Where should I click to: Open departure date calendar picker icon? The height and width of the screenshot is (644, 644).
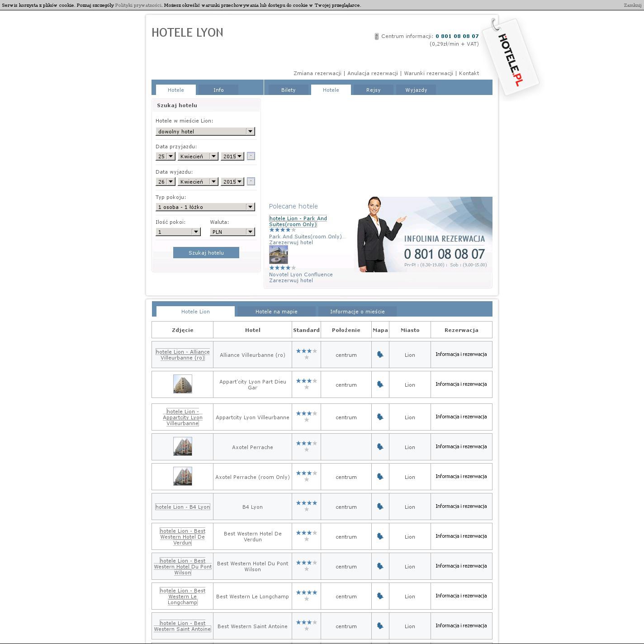tap(251, 181)
